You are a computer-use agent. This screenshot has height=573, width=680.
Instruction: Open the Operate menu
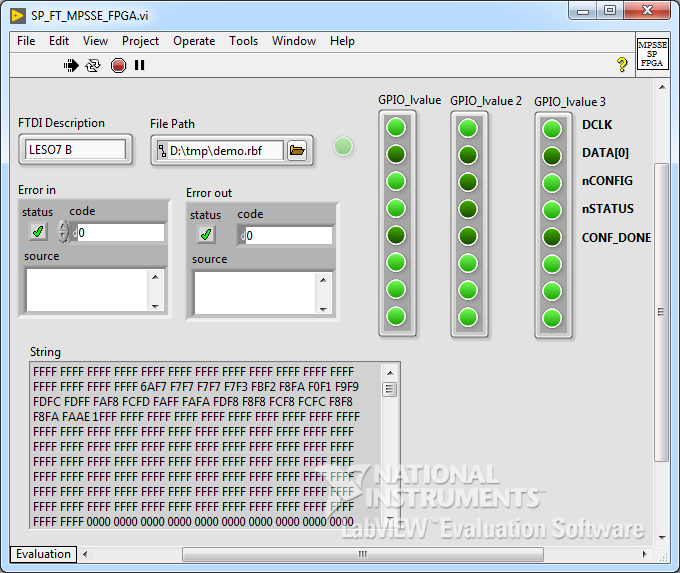pyautogui.click(x=194, y=41)
